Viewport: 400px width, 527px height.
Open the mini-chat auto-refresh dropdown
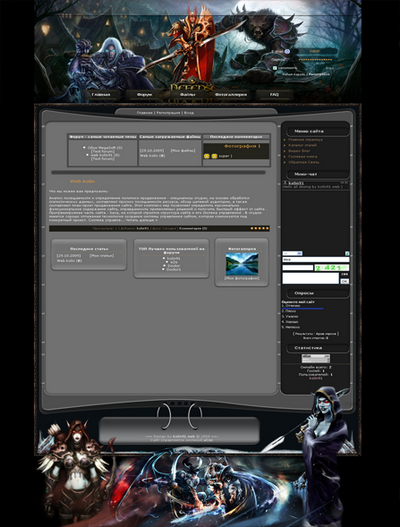292,253
